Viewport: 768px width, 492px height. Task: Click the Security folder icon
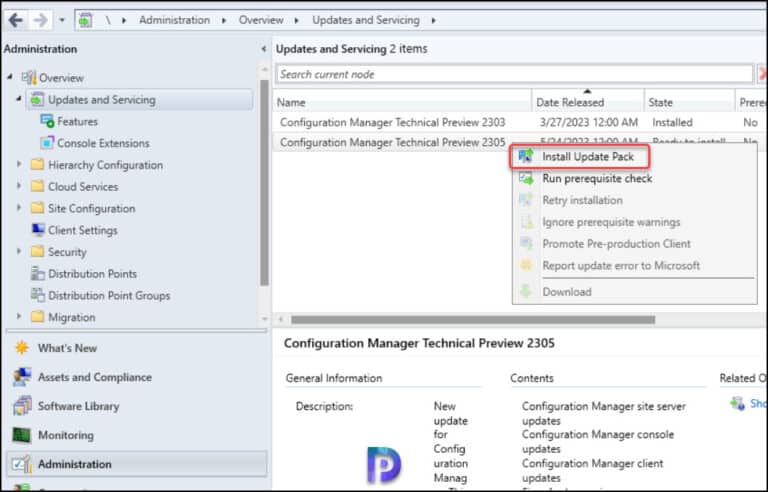pos(37,251)
